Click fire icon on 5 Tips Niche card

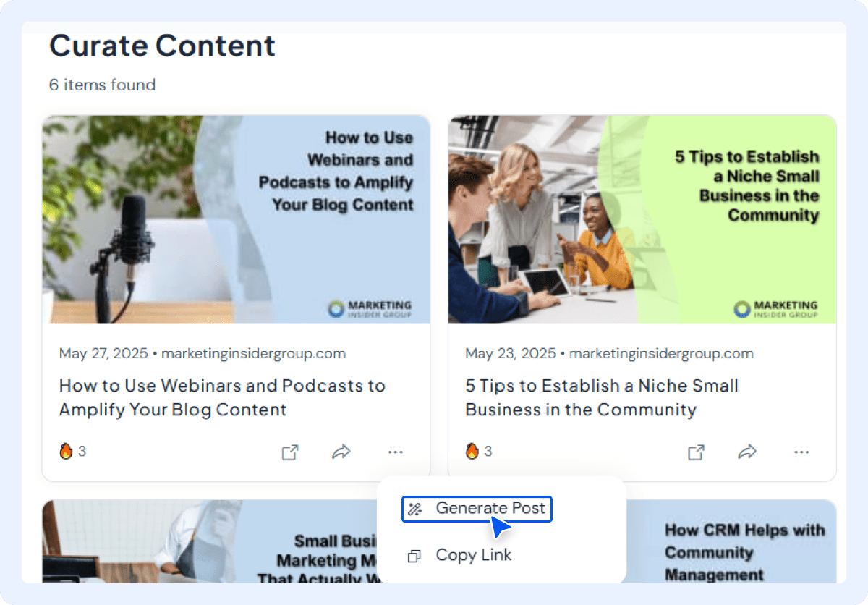tap(472, 452)
